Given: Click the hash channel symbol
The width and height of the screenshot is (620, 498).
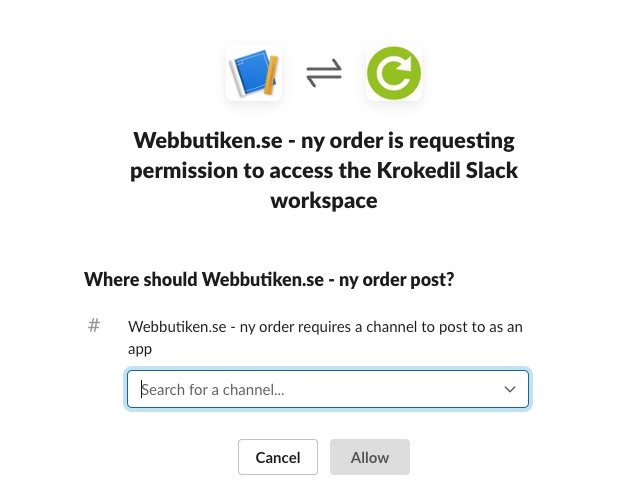Looking at the screenshot, I should coord(94,326).
